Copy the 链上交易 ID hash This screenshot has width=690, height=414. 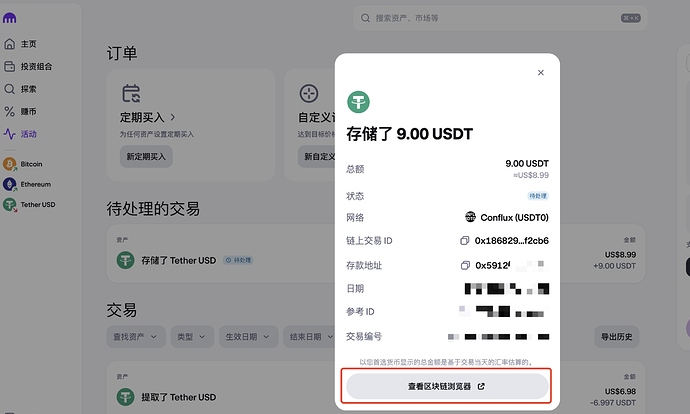(x=464, y=241)
